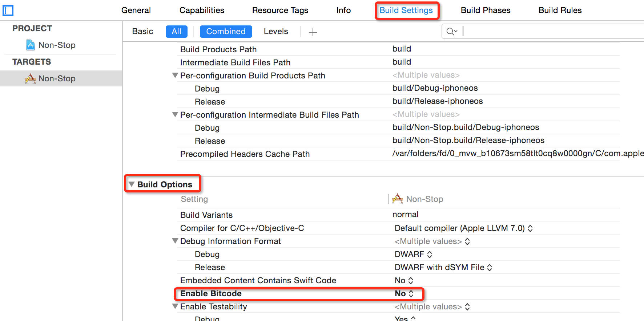644x321 pixels.
Task: Open the search magnifier filter menu
Action: click(x=452, y=32)
